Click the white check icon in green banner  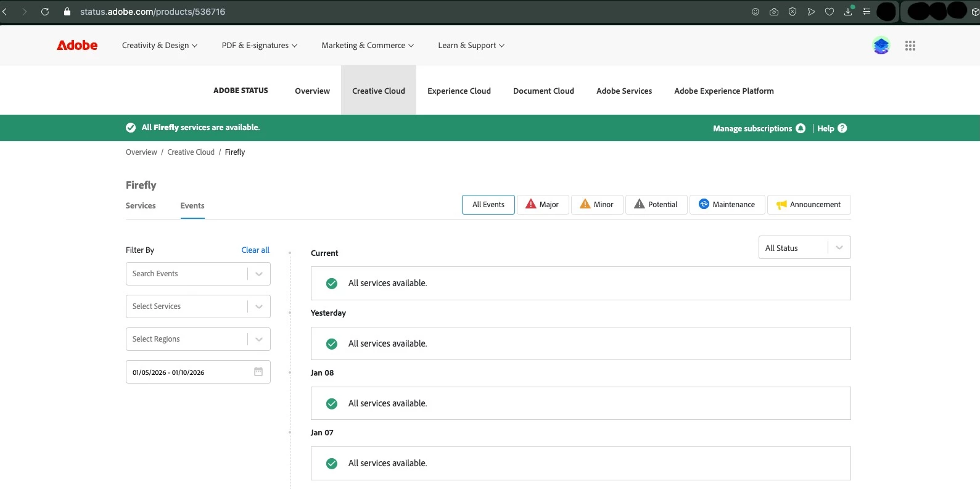click(131, 128)
